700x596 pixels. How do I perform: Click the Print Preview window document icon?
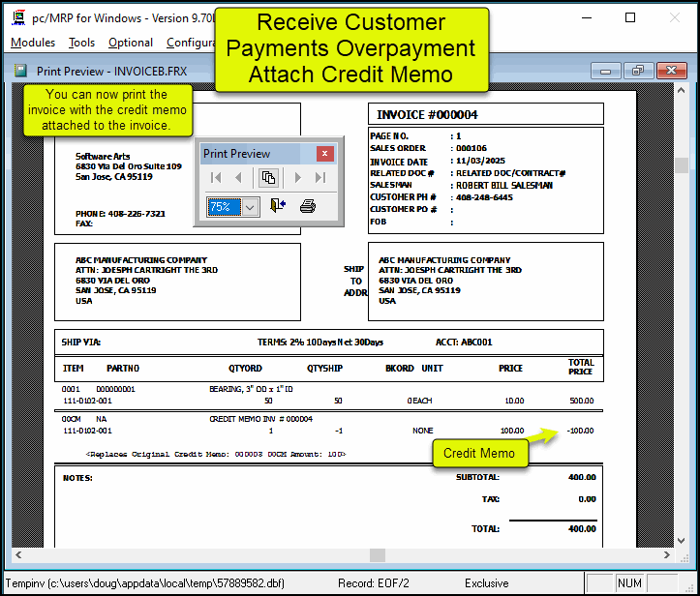click(x=21, y=71)
